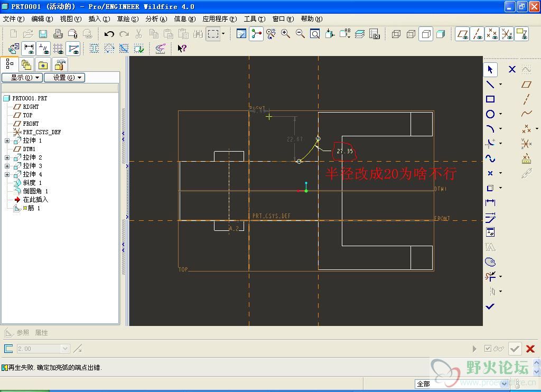Cancel the rib feature with red X

pyautogui.click(x=530, y=349)
